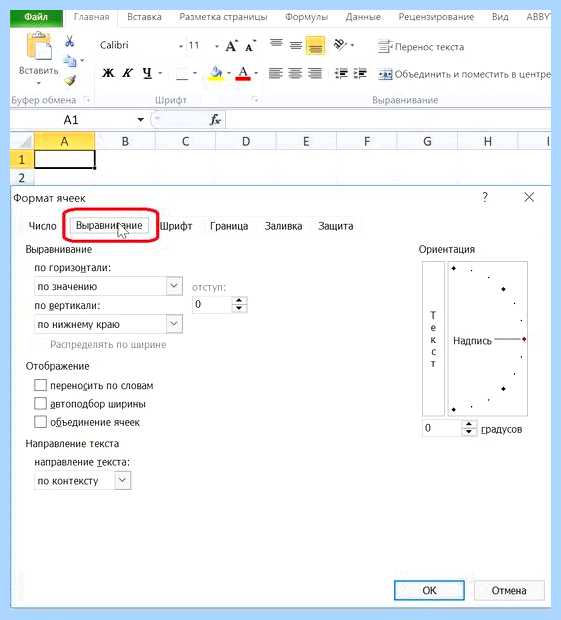Decrease font size with small A icon
Viewport: 561px width, 620px height.
coord(250,46)
